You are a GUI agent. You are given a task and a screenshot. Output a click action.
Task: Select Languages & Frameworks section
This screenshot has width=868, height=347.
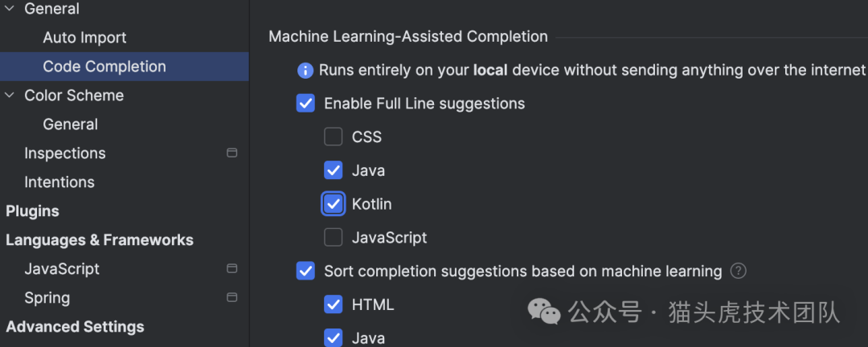coord(100,240)
